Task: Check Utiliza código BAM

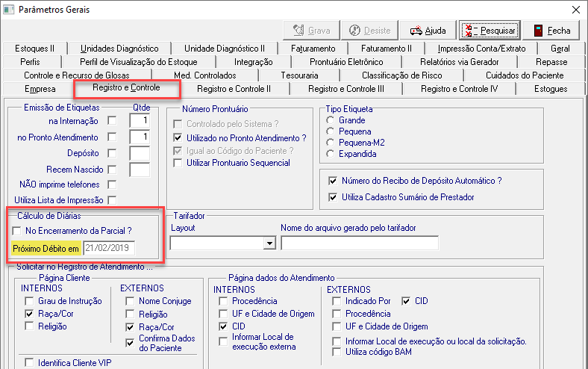Action: [x=337, y=352]
